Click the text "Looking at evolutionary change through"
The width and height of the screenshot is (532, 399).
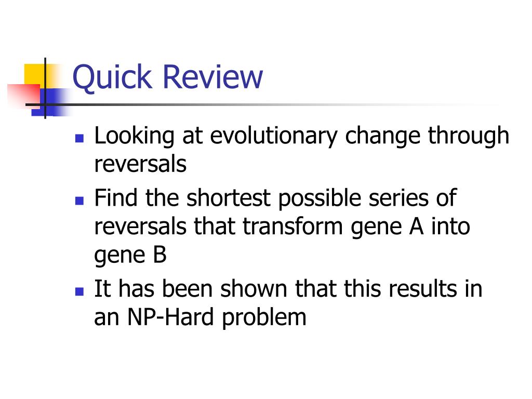click(302, 137)
